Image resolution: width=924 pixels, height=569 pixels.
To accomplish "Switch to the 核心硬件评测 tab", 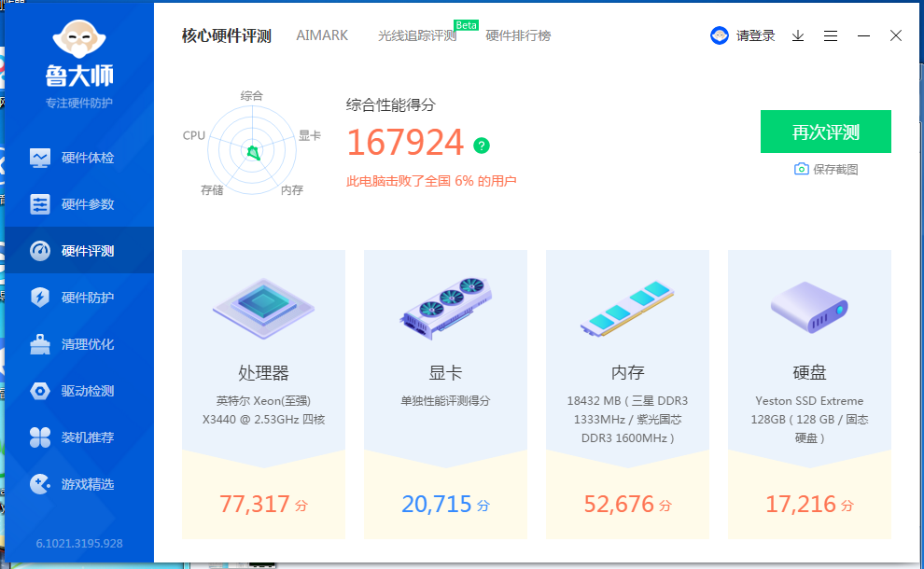I will [226, 36].
